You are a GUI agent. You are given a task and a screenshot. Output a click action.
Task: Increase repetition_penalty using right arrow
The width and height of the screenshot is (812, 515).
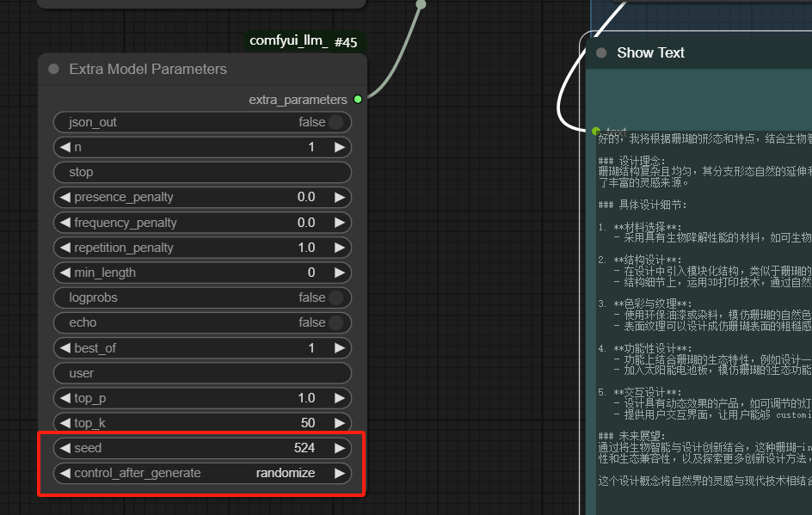coord(340,248)
